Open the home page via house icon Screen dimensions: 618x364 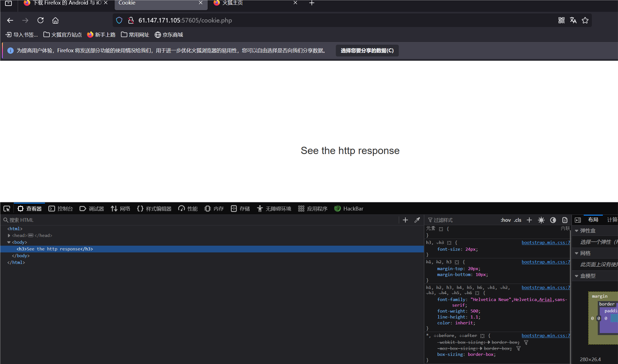(55, 20)
